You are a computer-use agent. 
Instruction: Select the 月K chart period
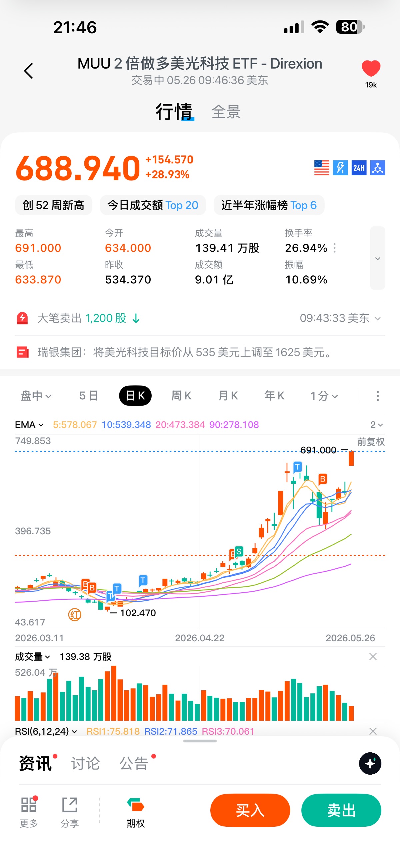[x=228, y=396]
